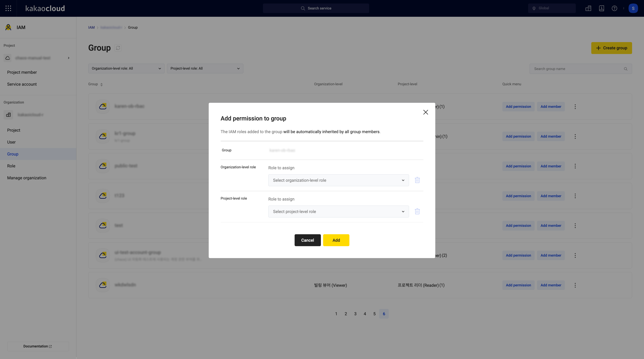Go to page 2 of groups

point(346,314)
